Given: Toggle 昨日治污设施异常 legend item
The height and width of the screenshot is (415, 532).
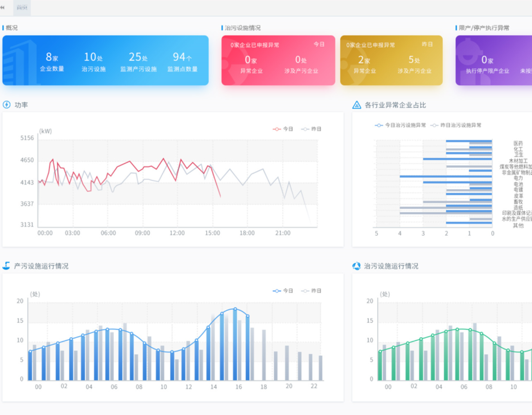Looking at the screenshot, I should tap(456, 125).
